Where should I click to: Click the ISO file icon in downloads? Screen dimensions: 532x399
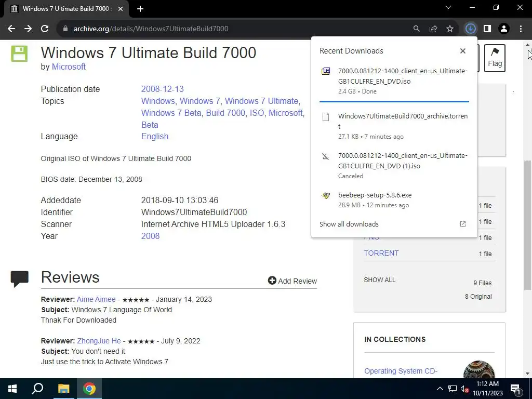coord(326,71)
